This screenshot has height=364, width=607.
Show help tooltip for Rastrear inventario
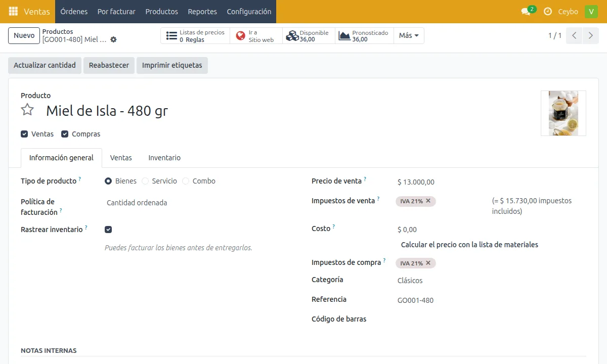coord(85,227)
